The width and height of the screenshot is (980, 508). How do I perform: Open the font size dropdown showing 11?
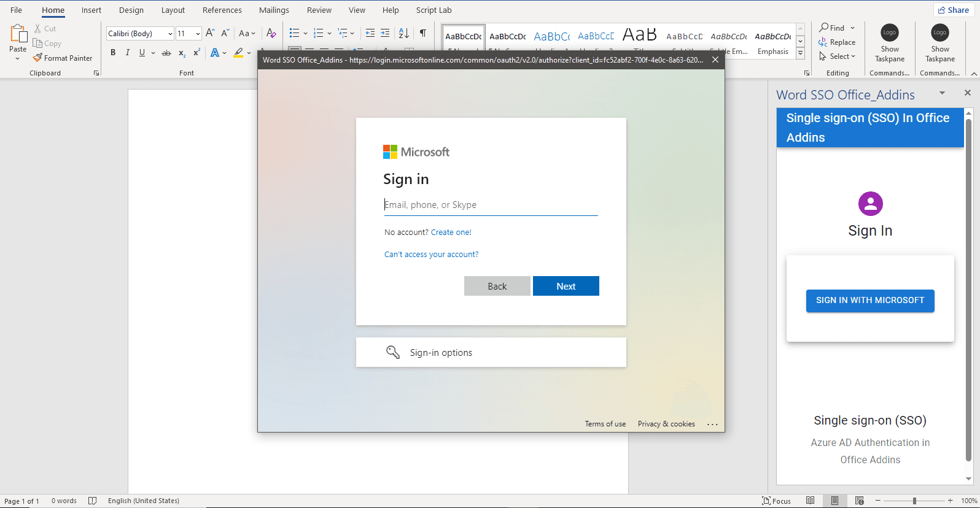pyautogui.click(x=198, y=34)
